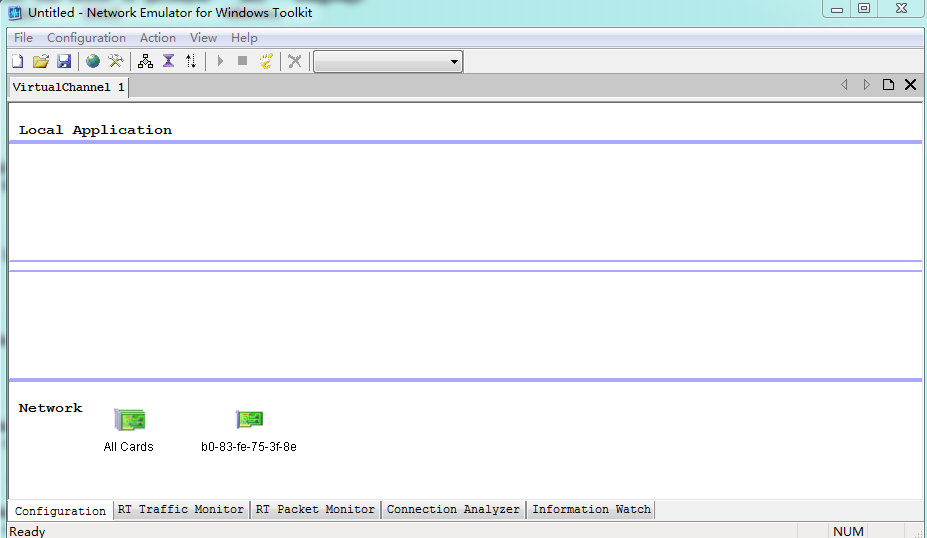
Task: Switch to the RT Traffic Monitor tab
Action: tap(181, 509)
